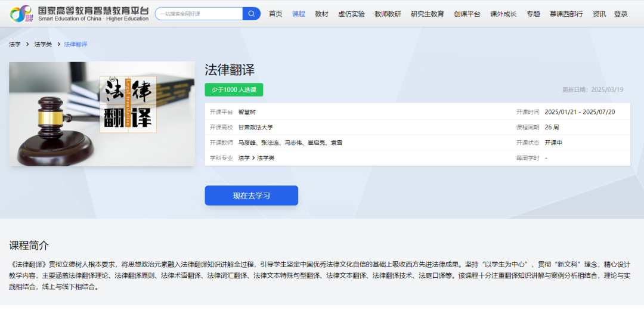This screenshot has height=310, width=644.
Task: Open the 虚仿实验 nav item
Action: [351, 14]
